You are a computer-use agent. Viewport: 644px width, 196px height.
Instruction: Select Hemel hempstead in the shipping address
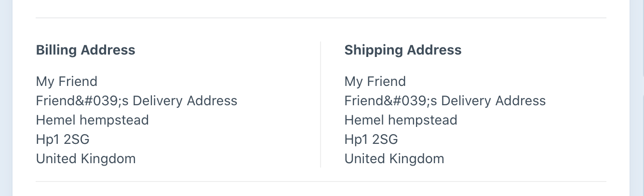click(401, 120)
